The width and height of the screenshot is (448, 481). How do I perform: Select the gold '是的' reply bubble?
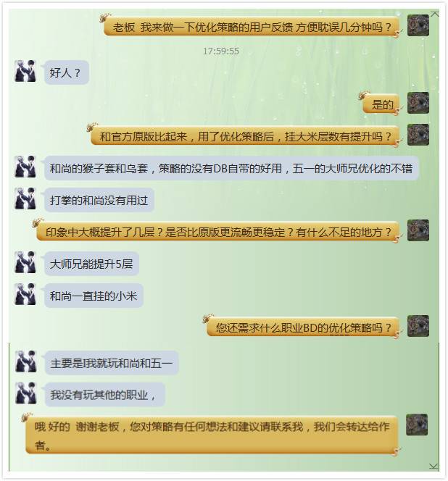point(382,104)
